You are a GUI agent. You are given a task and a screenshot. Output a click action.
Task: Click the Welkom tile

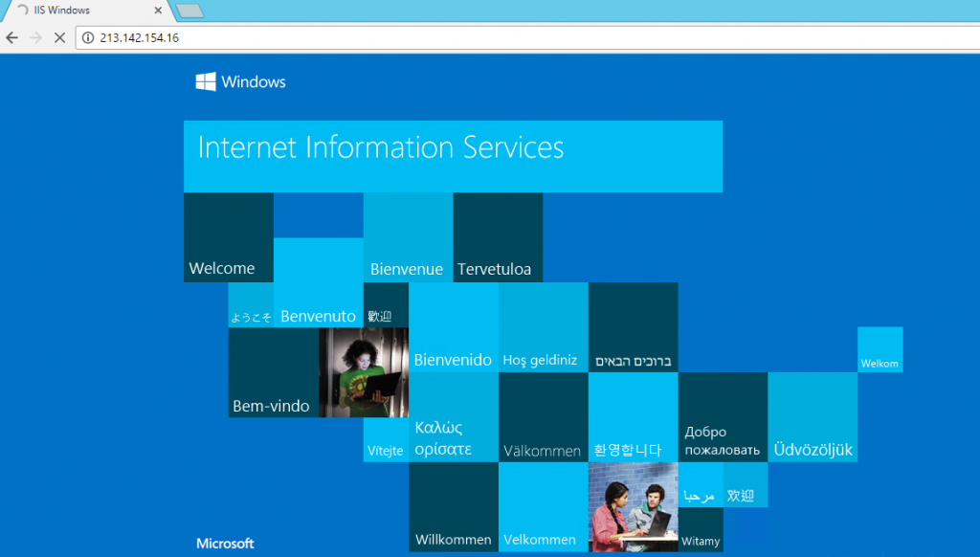click(880, 349)
